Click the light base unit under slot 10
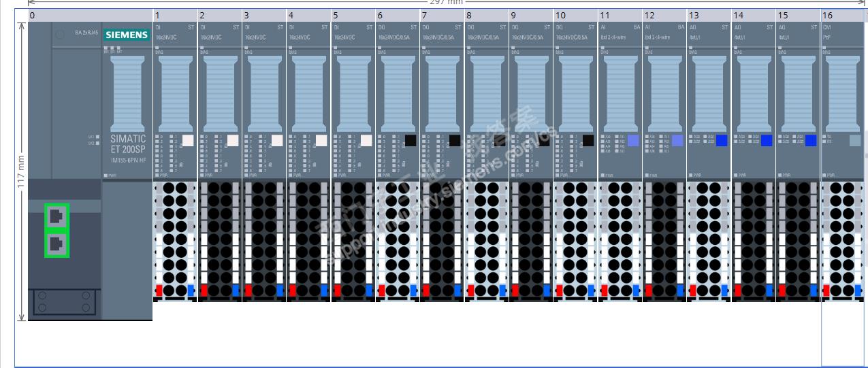 click(x=575, y=240)
